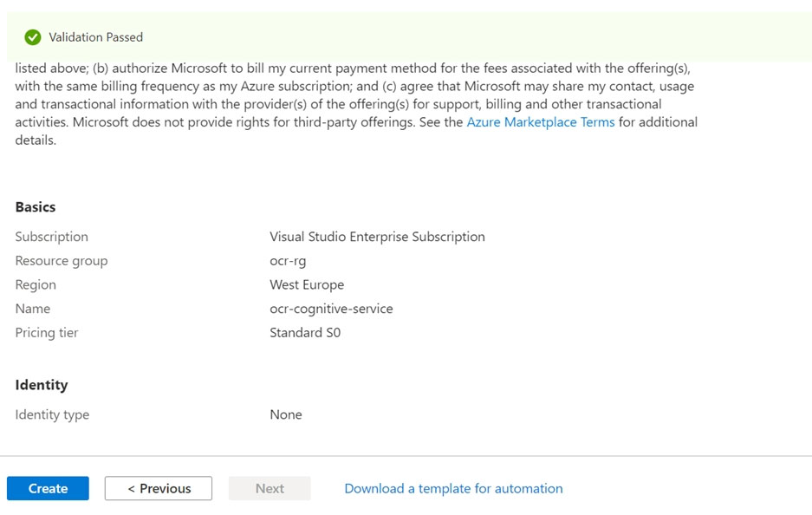This screenshot has height=515, width=812.
Task: Select the Basics section heading
Action: pyautogui.click(x=35, y=206)
